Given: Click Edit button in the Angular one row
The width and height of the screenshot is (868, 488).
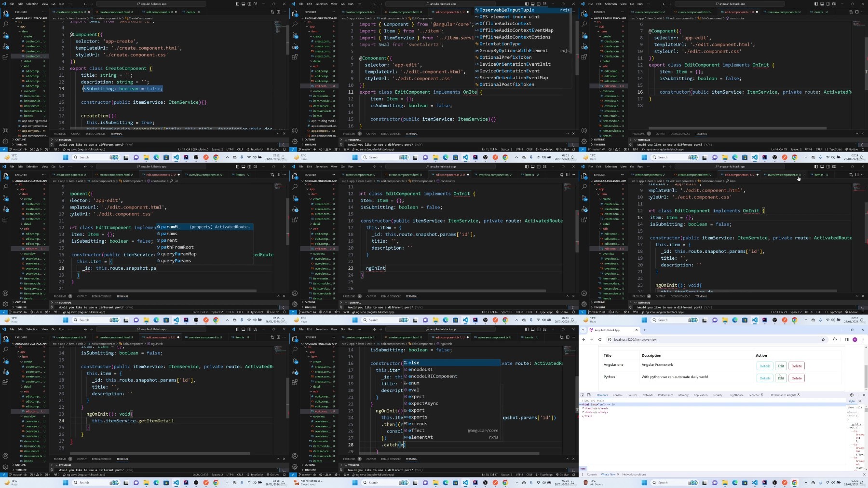Looking at the screenshot, I should click(781, 366).
